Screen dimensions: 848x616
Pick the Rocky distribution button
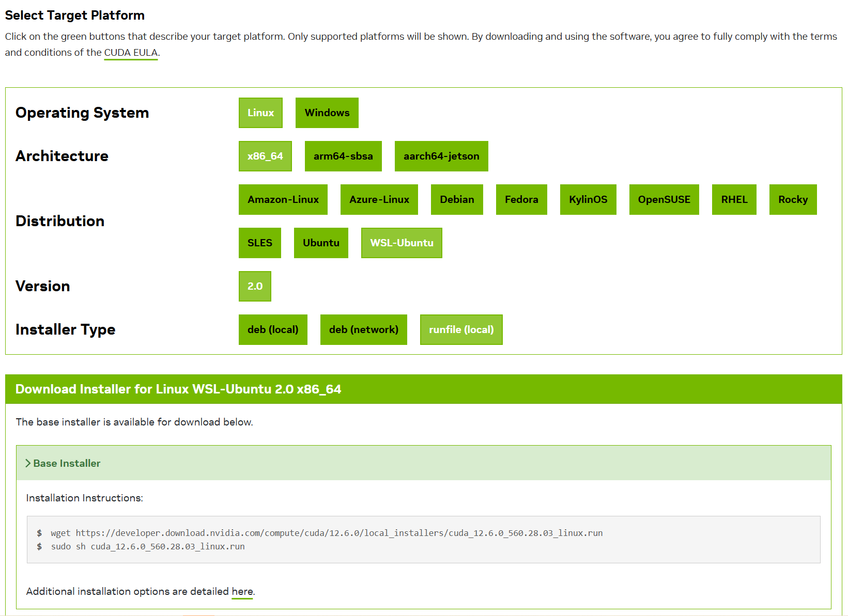click(793, 199)
